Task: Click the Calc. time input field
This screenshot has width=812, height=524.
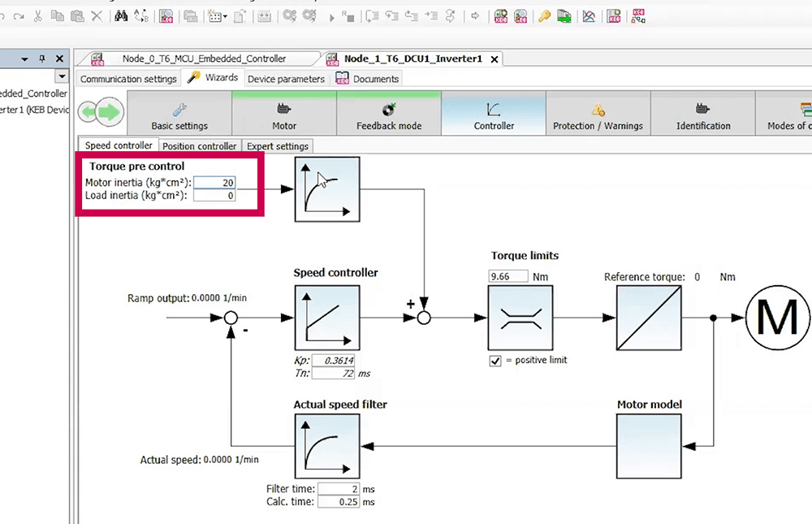Action: (x=339, y=502)
